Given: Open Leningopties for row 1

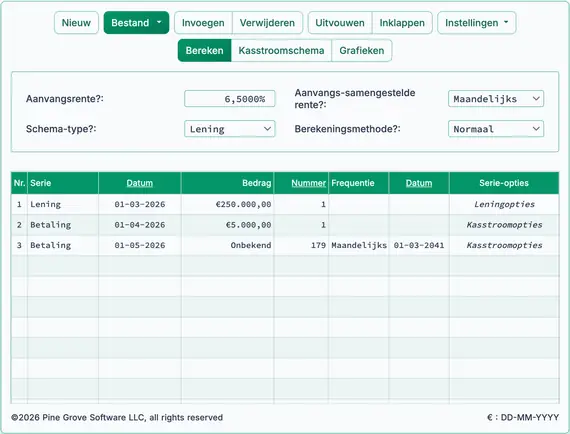Looking at the screenshot, I should point(504,204).
